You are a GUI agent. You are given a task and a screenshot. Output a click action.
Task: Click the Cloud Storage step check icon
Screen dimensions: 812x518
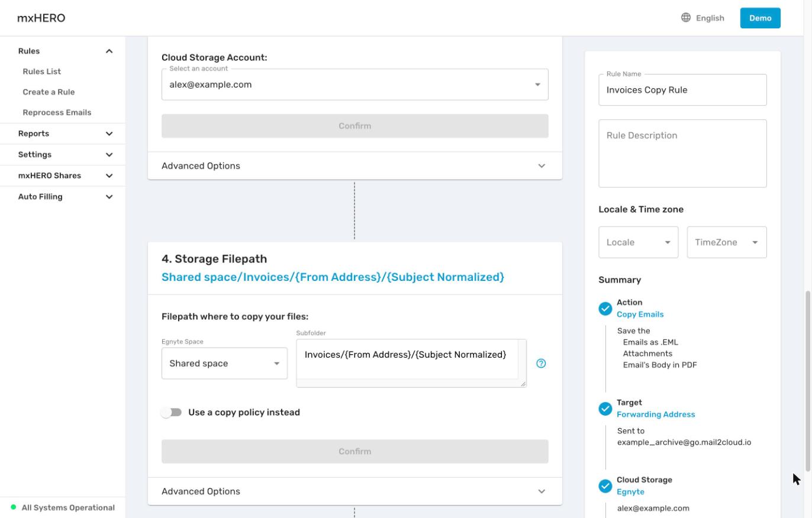point(605,486)
